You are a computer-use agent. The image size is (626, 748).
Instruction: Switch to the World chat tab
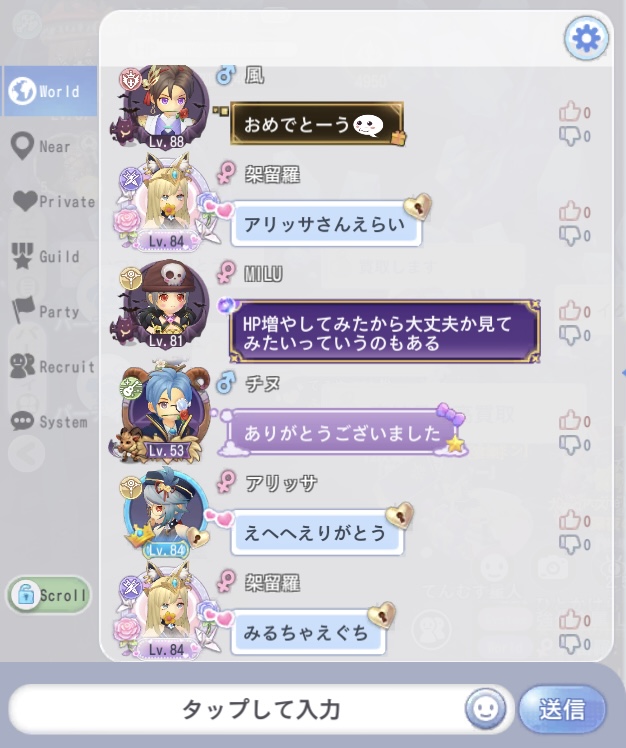pos(50,91)
